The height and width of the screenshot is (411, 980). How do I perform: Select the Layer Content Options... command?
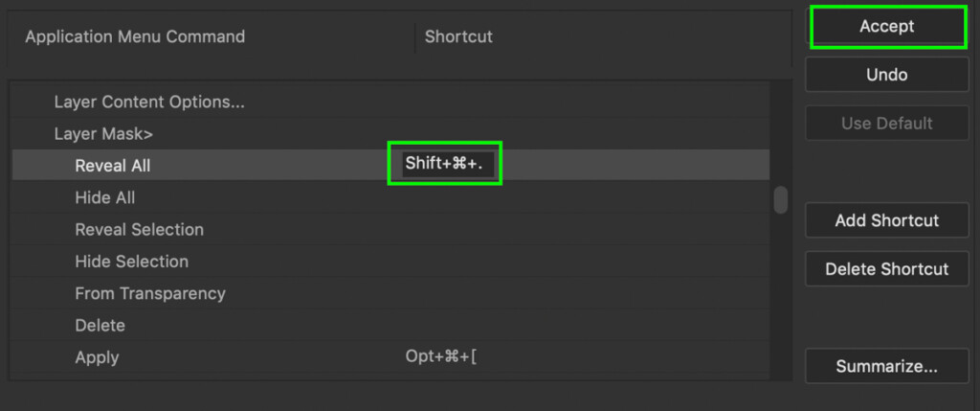[149, 102]
